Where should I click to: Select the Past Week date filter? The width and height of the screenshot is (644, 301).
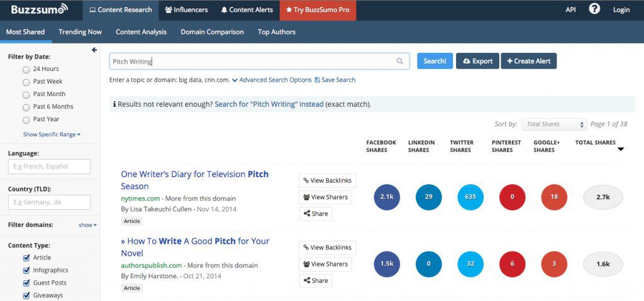[26, 82]
